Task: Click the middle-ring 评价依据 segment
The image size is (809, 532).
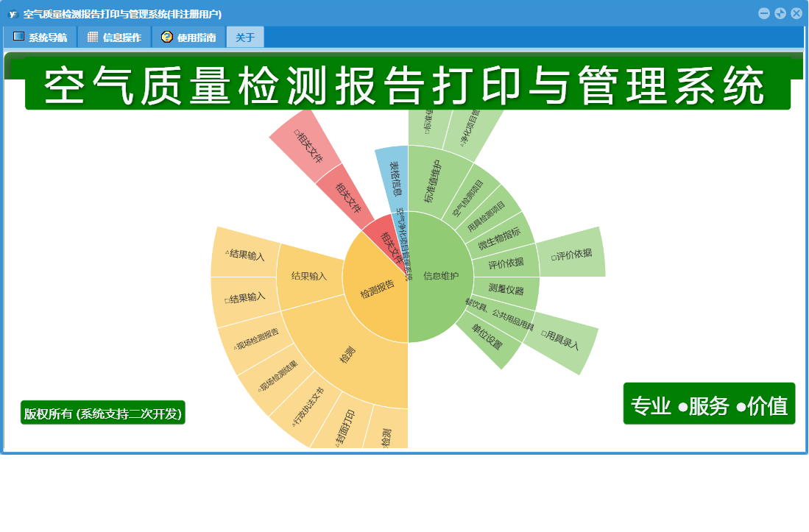Action: (x=506, y=263)
